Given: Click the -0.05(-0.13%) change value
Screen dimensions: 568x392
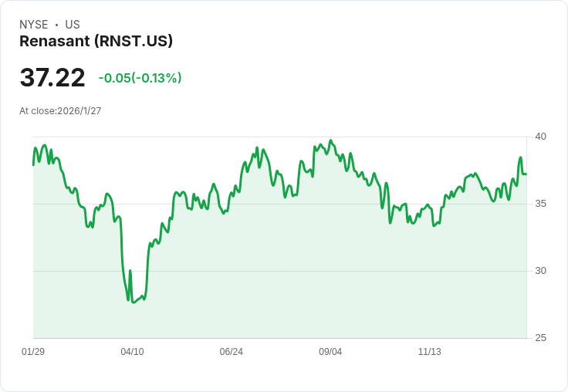Looking at the screenshot, I should tap(140, 78).
